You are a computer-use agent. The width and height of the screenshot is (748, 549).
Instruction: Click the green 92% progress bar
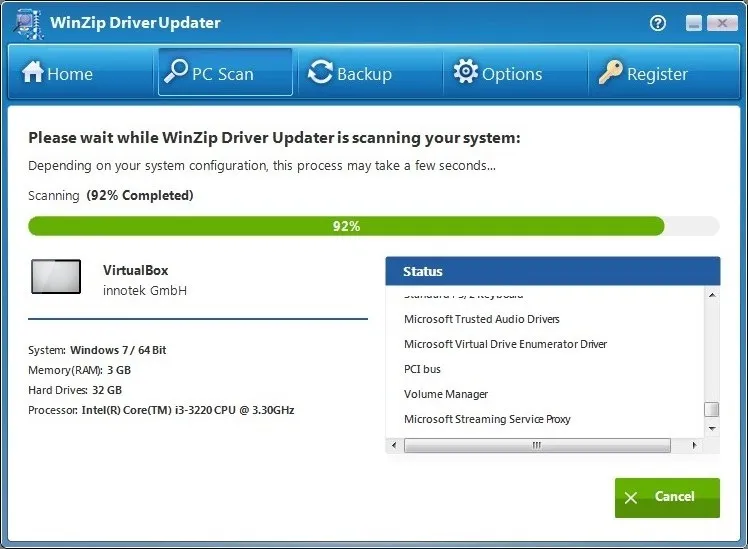pyautogui.click(x=346, y=226)
